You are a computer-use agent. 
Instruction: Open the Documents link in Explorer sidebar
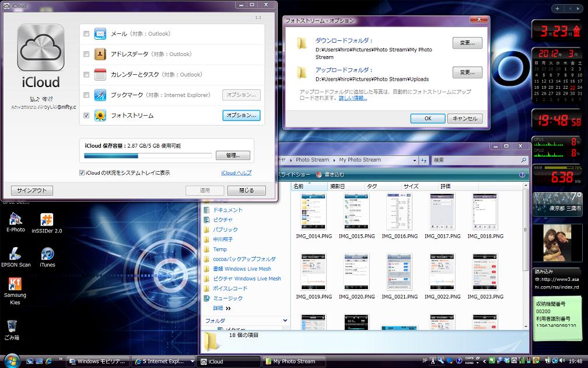228,210
